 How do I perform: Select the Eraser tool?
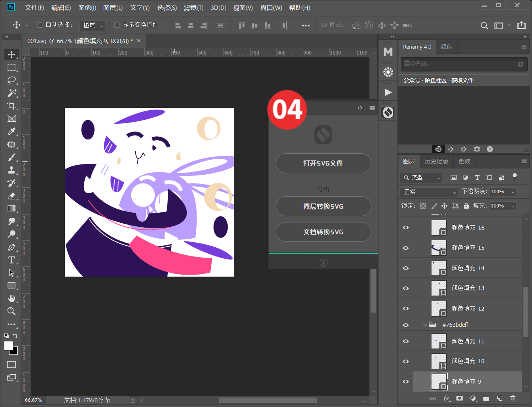pyautogui.click(x=11, y=196)
